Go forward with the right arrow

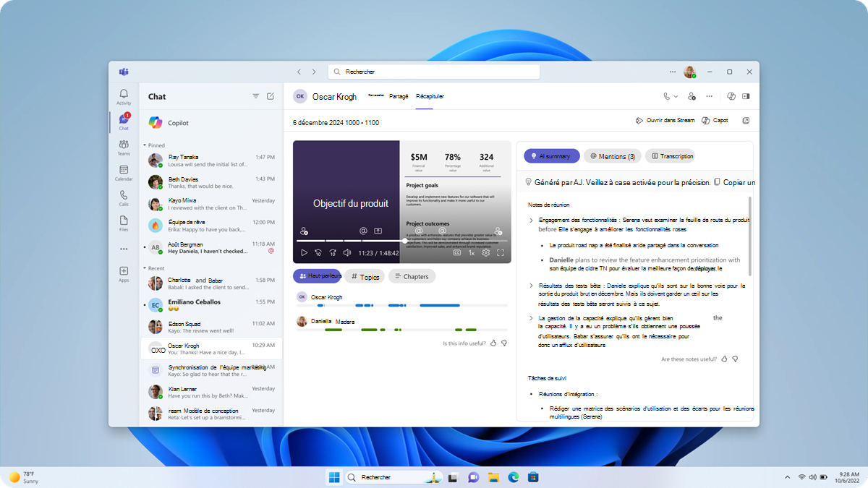pyautogui.click(x=314, y=72)
